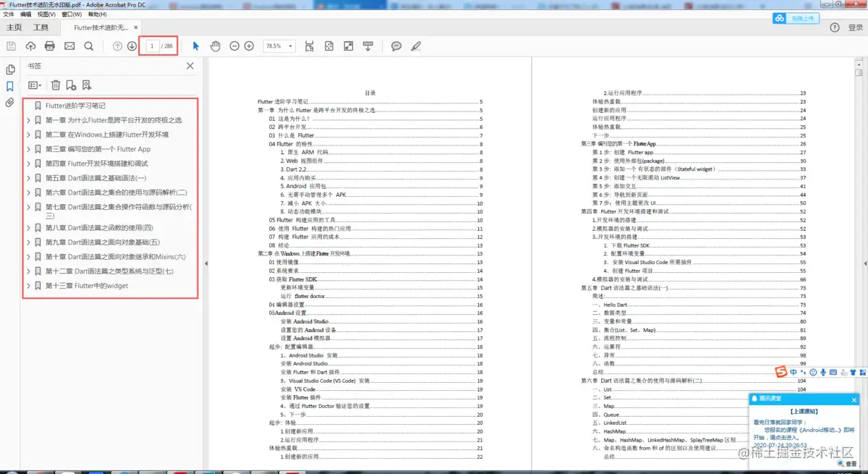Expand 第八章 函数的使用 bookmark
The width and height of the screenshot is (868, 474).
28,227
